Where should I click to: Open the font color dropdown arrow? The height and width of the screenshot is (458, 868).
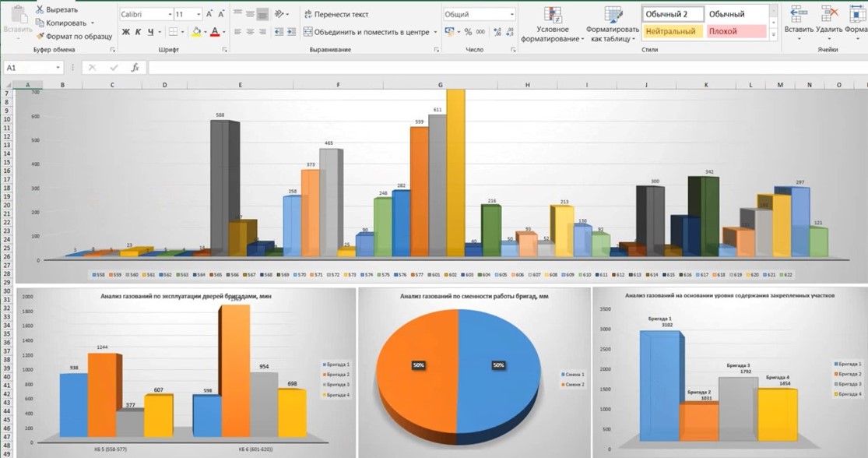coord(223,32)
